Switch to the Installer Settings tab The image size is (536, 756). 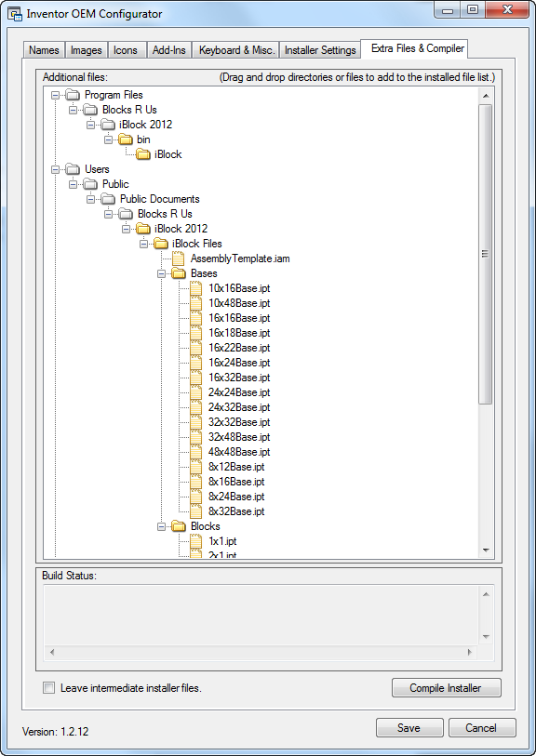[320, 50]
